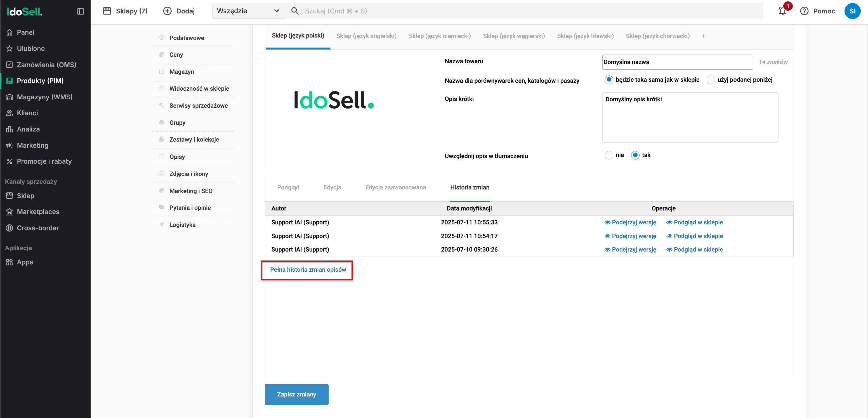Image resolution: width=868 pixels, height=418 pixels.
Task: Open the Edycja description tab
Action: pos(332,187)
